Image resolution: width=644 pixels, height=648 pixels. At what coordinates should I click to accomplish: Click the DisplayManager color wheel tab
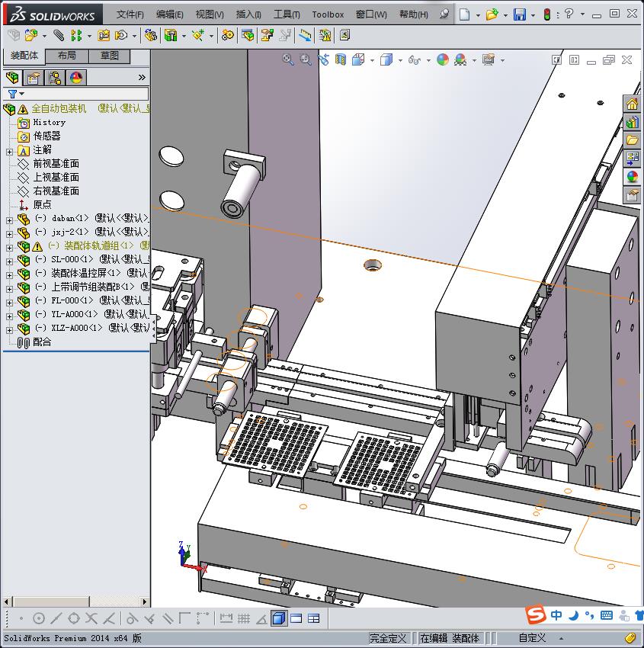tap(76, 78)
